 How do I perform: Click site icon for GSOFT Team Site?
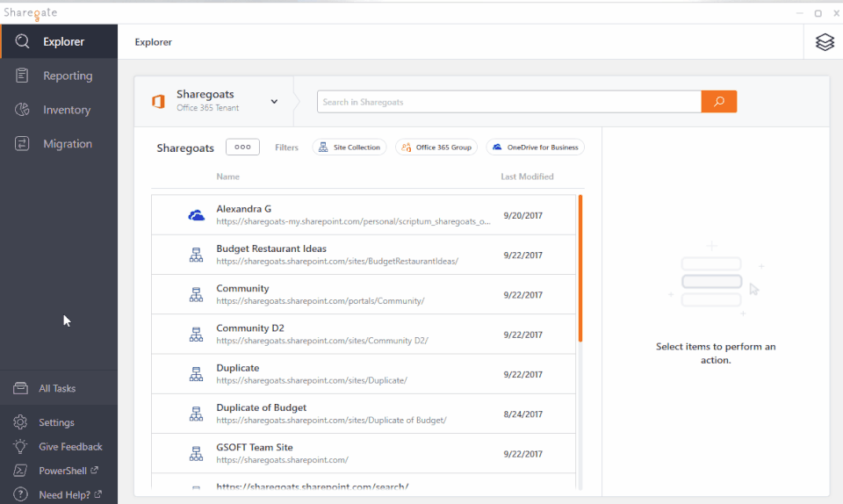pyautogui.click(x=196, y=453)
